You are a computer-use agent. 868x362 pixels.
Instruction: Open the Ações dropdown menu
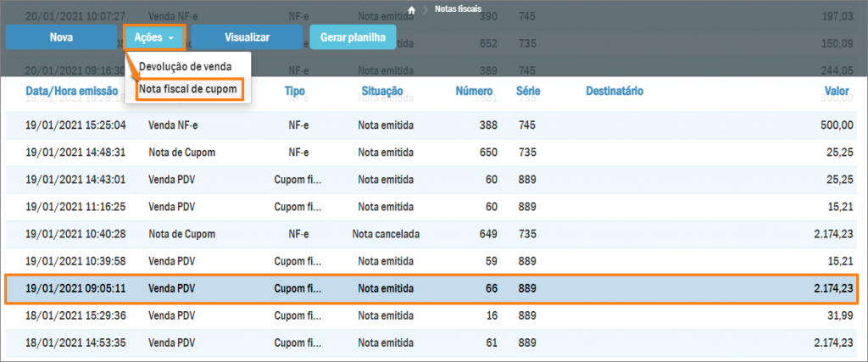click(154, 37)
